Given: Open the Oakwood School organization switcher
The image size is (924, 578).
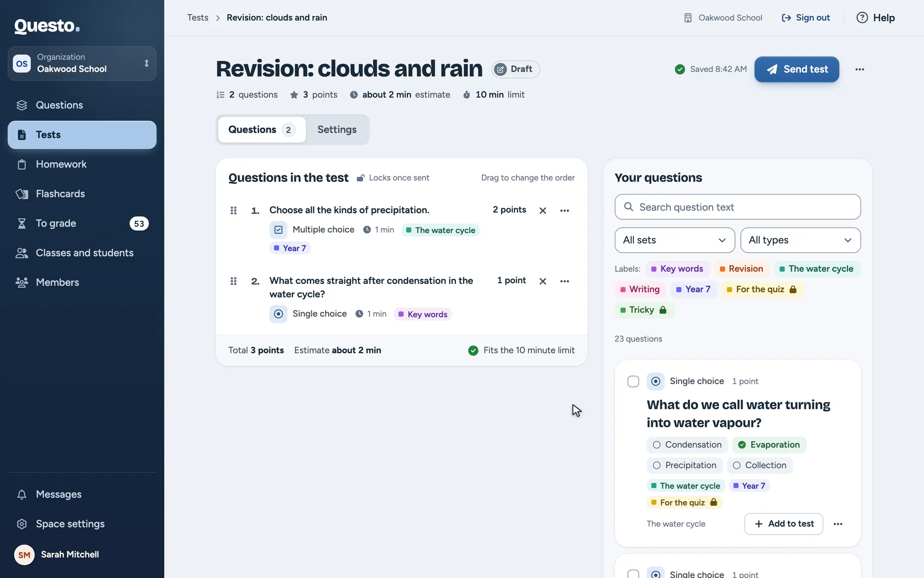Looking at the screenshot, I should [x=82, y=63].
